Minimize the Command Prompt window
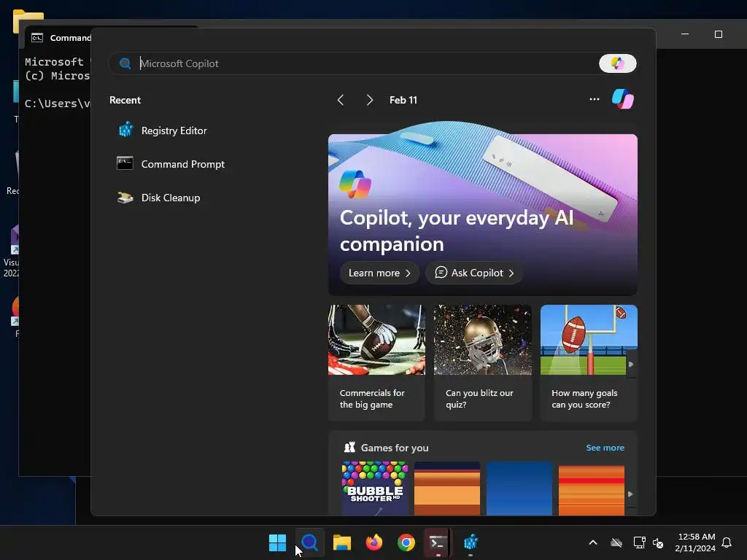Viewport: 747px width, 560px height. coord(685,34)
